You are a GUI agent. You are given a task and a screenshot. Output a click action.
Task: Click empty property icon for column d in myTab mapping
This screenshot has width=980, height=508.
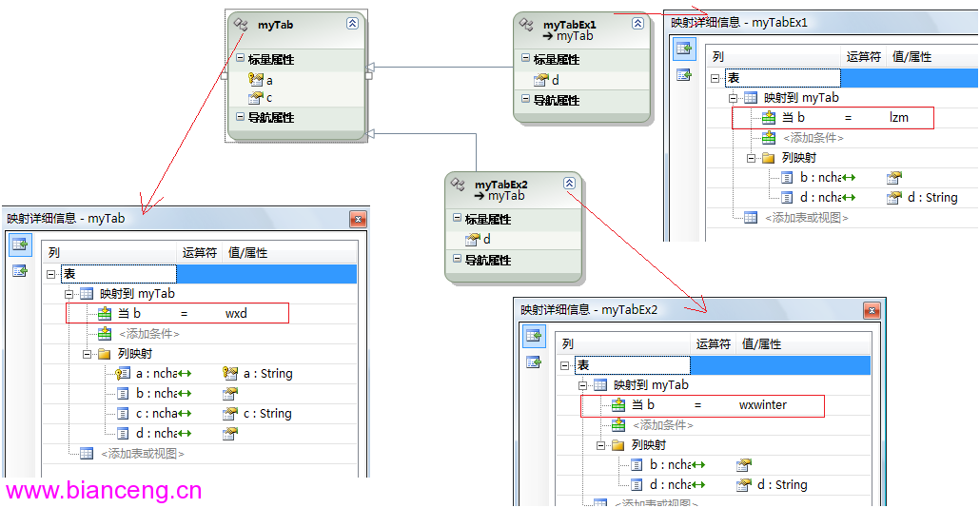[230, 434]
